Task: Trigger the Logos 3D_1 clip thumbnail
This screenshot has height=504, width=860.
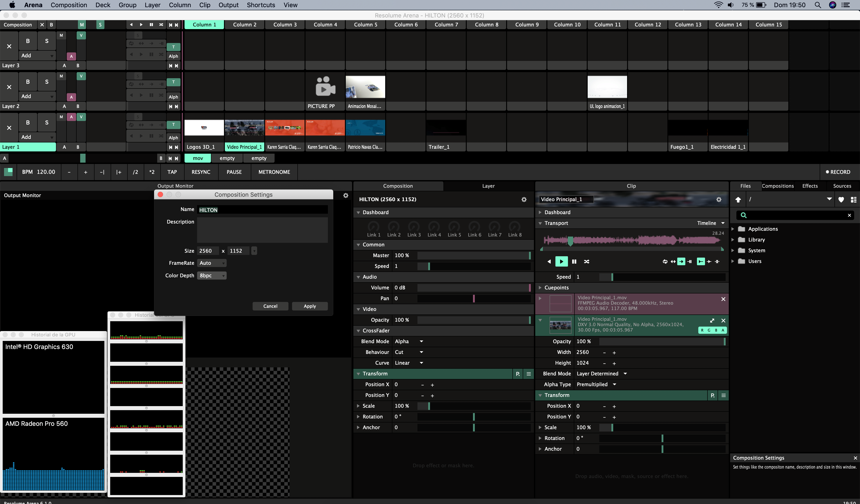Action: click(x=204, y=128)
